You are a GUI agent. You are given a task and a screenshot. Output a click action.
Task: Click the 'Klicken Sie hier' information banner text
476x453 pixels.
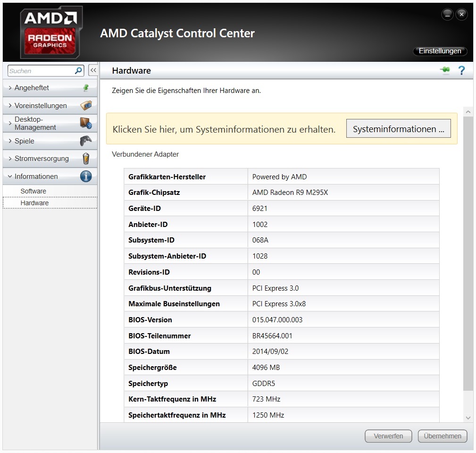(x=224, y=129)
